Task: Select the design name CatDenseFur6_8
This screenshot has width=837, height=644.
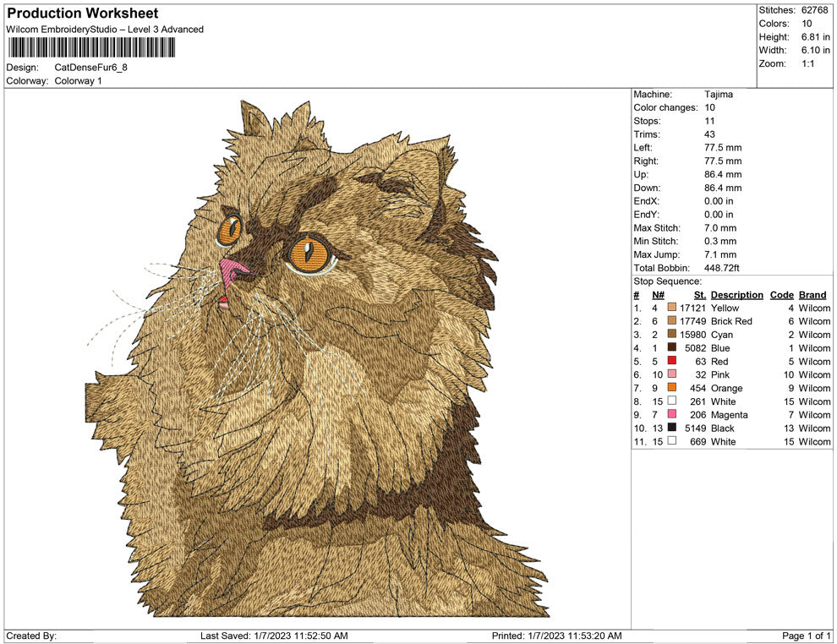Action: tap(93, 68)
